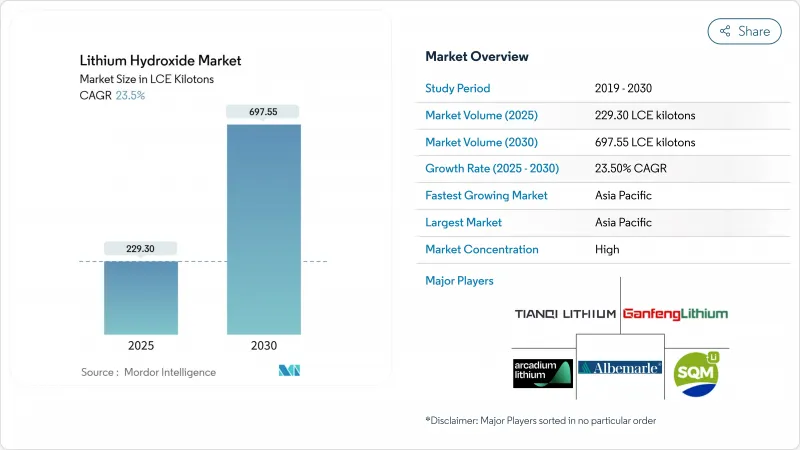Click the Albemarle logo
The height and width of the screenshot is (450, 800).
pos(620,368)
